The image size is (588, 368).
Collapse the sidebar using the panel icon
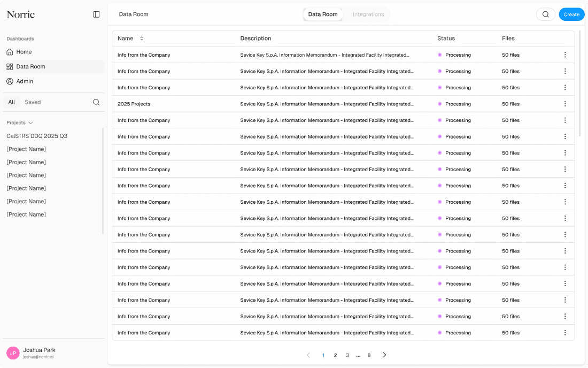pos(96,14)
